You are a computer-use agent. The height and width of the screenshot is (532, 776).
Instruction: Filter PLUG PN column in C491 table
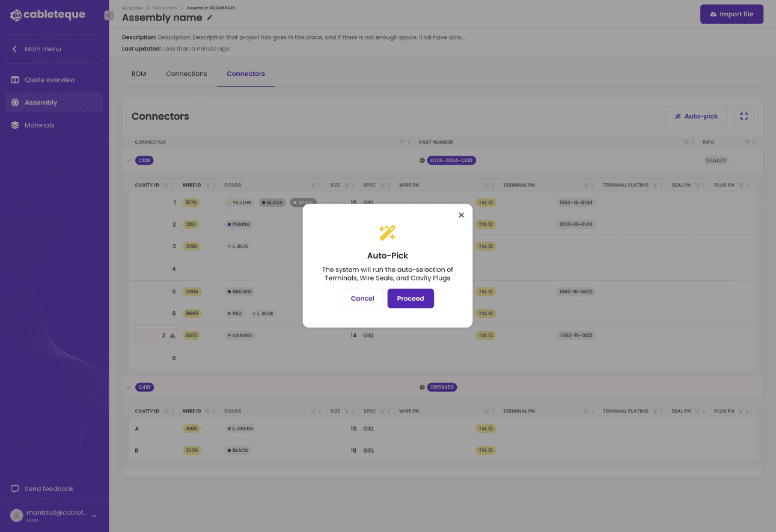point(741,411)
